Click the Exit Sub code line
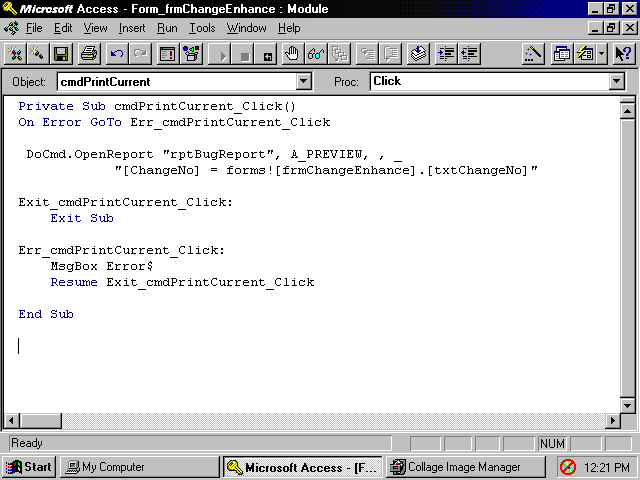This screenshot has width=640, height=480. point(82,218)
